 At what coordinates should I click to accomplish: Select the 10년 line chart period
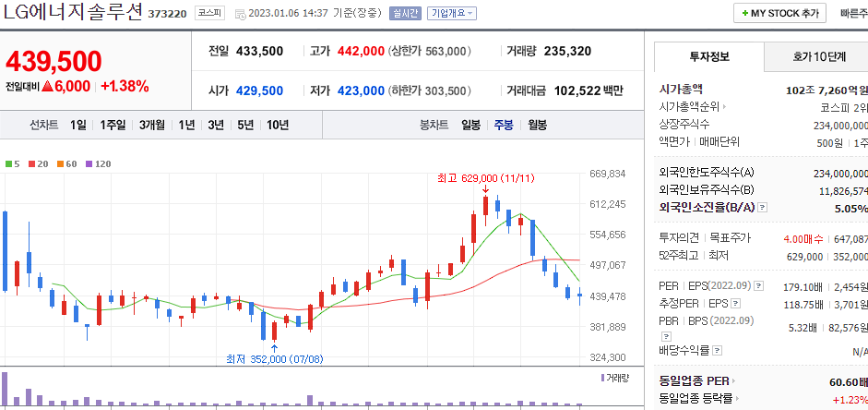278,126
